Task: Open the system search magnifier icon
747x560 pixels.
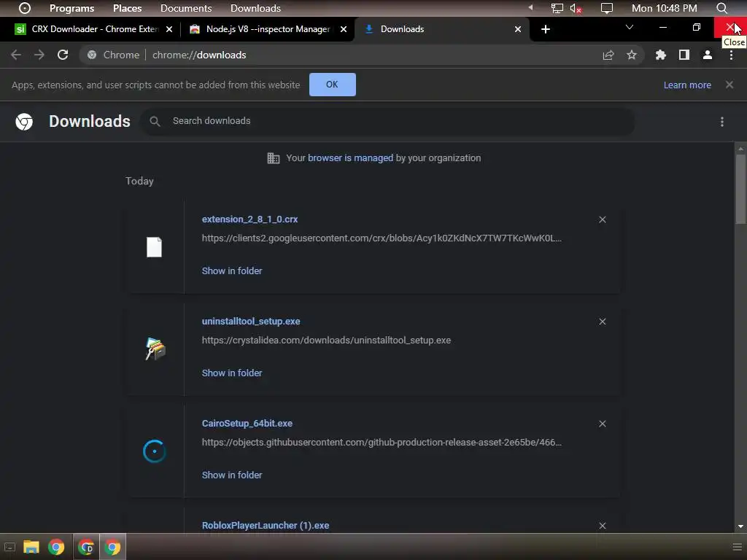Action: tap(721, 8)
